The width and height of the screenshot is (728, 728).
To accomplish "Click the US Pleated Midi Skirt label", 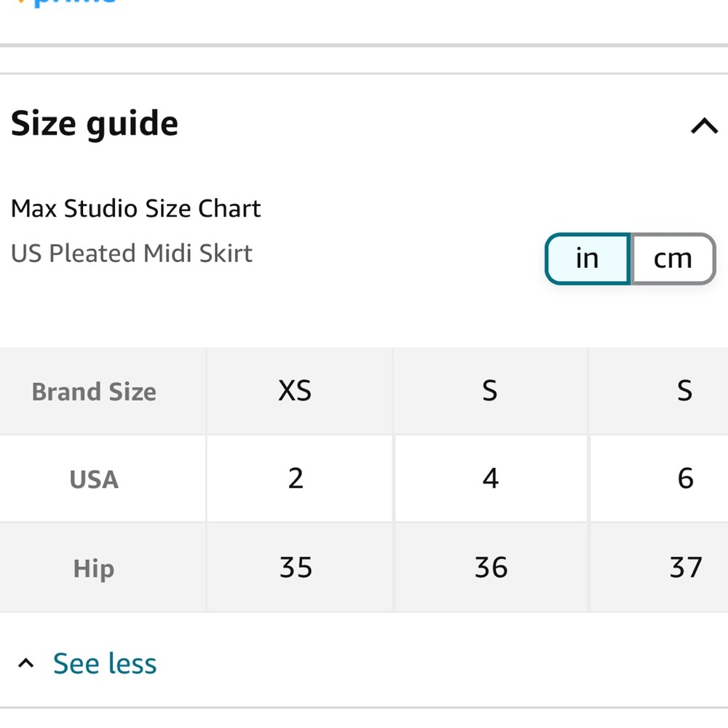I will [131, 253].
